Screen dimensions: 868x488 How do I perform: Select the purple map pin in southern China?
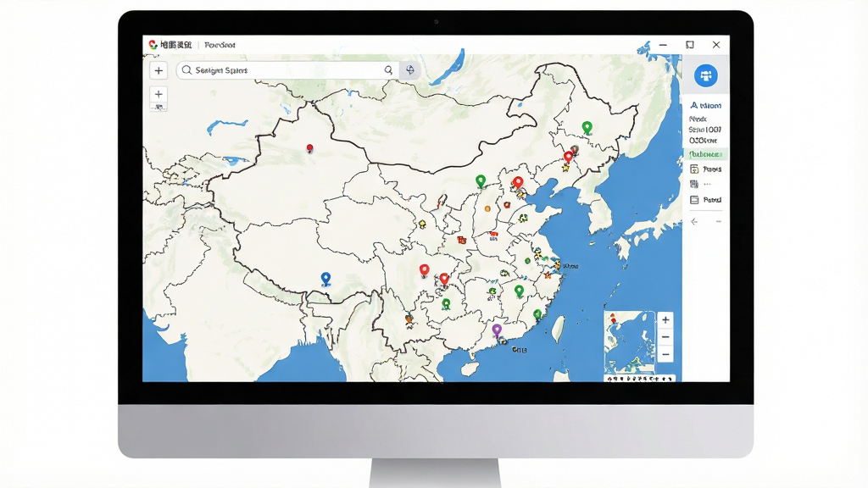point(497,331)
